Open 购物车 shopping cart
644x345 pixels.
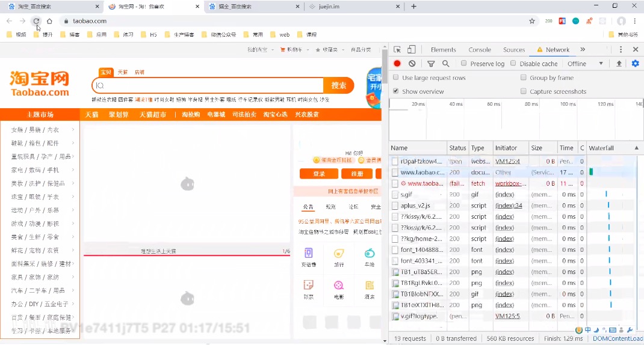click(x=294, y=50)
